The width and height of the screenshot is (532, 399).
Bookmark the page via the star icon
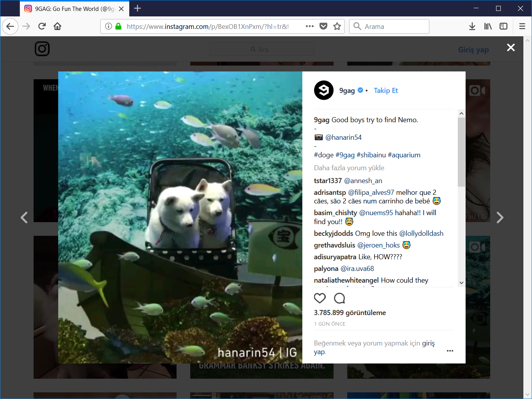click(x=337, y=26)
